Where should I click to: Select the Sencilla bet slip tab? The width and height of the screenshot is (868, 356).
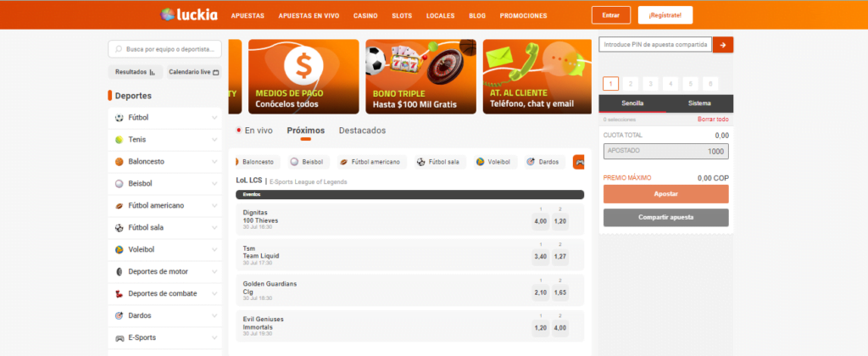(x=632, y=103)
